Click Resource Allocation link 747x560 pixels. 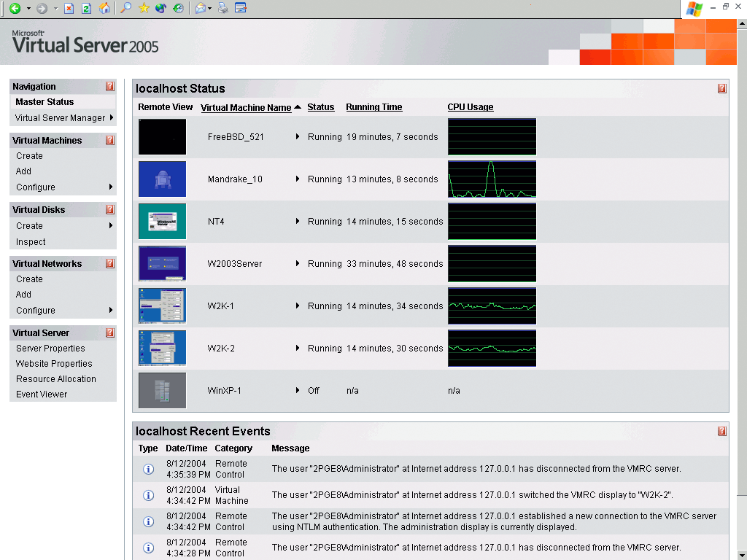point(56,379)
